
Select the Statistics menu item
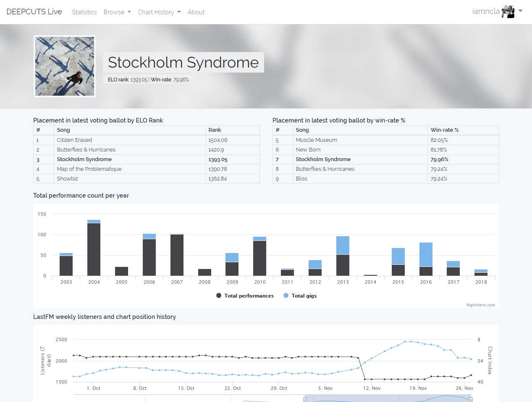click(x=84, y=12)
